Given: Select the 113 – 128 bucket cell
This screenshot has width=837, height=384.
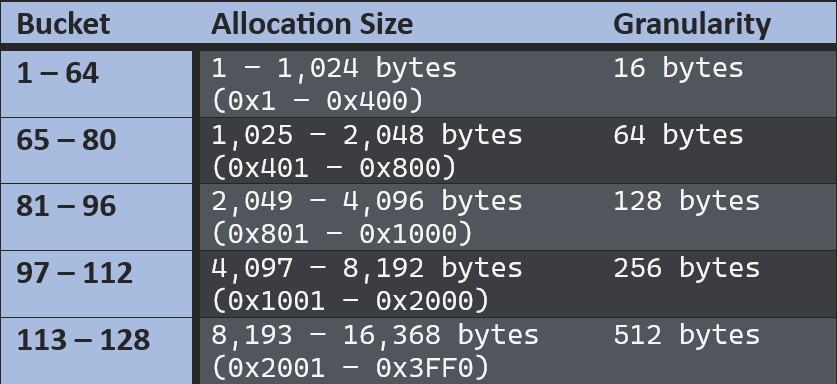Looking at the screenshot, I should [x=96, y=351].
